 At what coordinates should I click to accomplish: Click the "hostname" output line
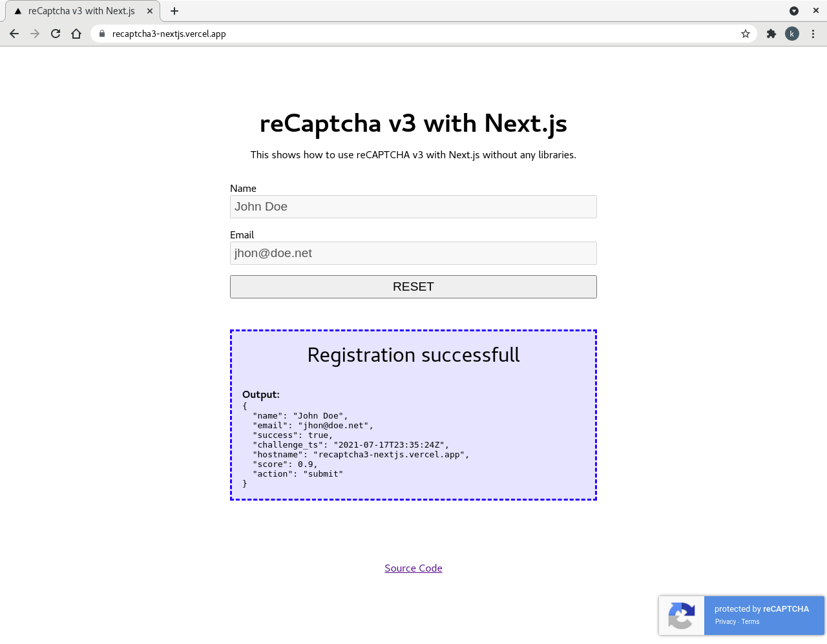click(361, 455)
